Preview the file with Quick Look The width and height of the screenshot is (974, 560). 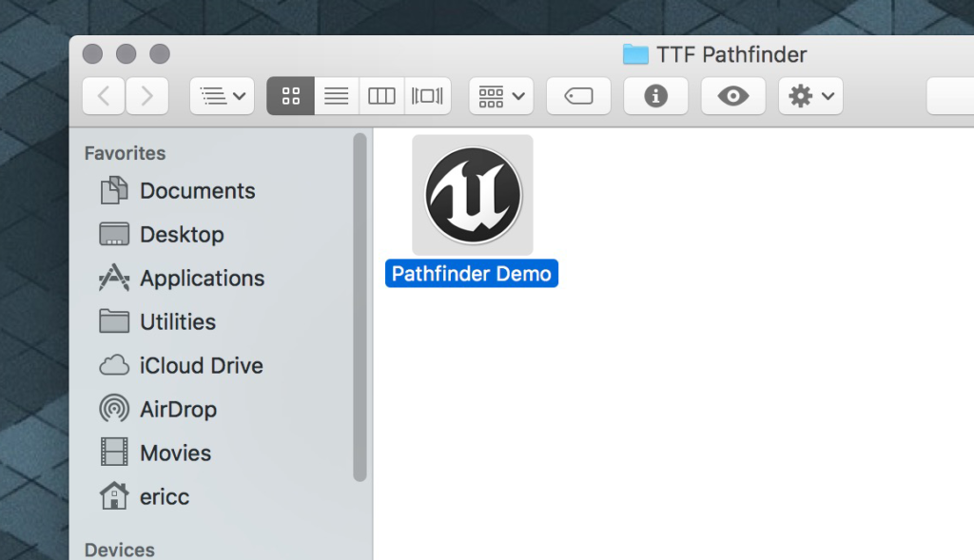732,95
